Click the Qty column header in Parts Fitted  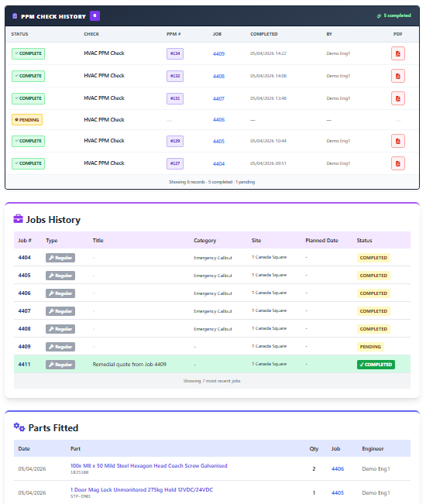314,449
